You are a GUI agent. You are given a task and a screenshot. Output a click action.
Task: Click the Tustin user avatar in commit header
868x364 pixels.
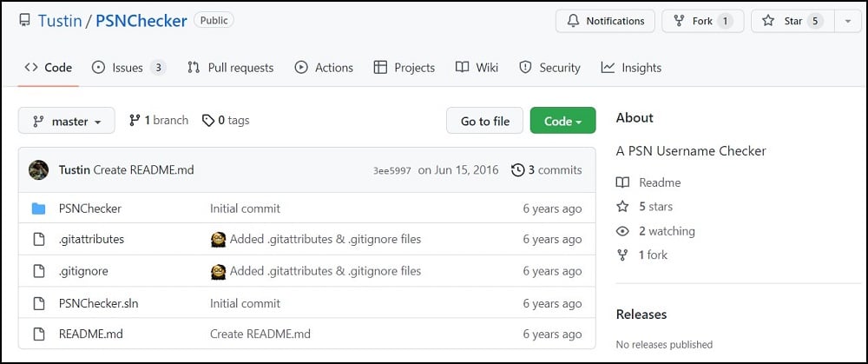tap(38, 170)
